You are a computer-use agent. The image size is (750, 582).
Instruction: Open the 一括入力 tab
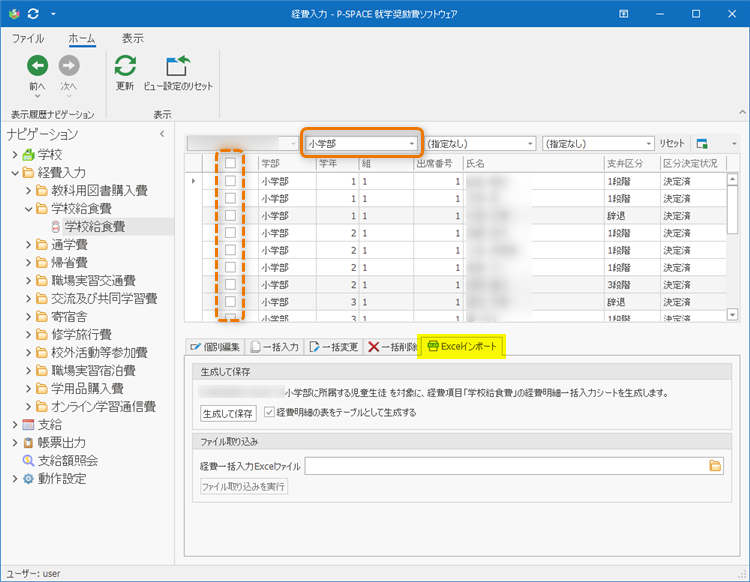(x=275, y=347)
